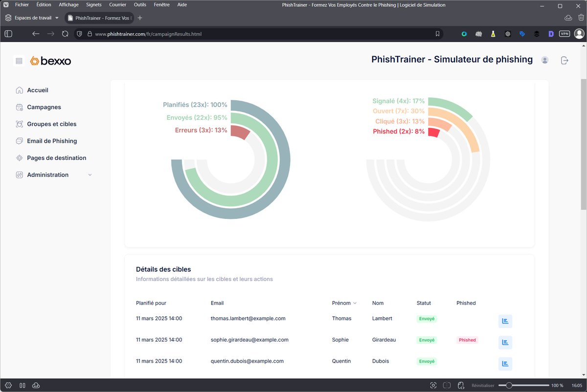The height and width of the screenshot is (392, 587).
Task: Open the Fenêtre menu
Action: 161,4
